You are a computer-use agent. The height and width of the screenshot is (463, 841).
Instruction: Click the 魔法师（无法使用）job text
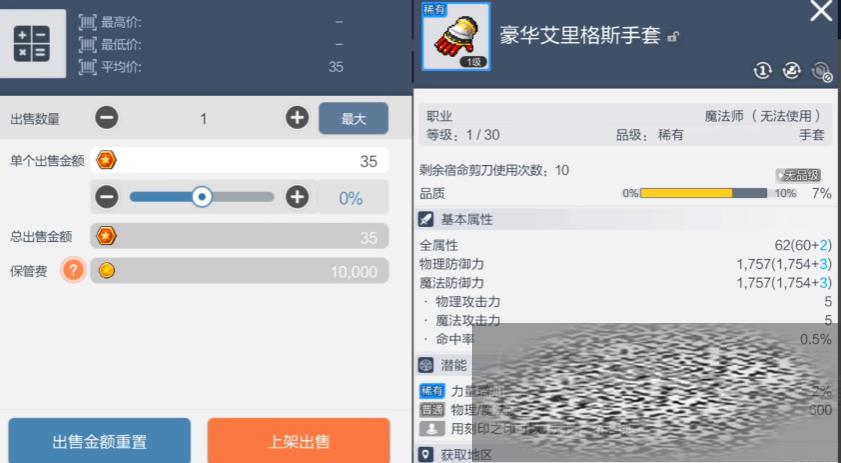coord(763,116)
